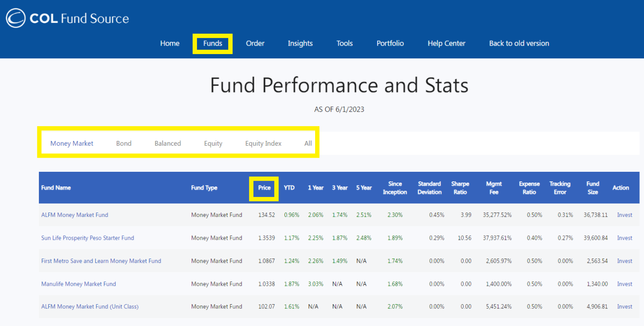Image resolution: width=644 pixels, height=326 pixels.
Task: Click the since inception value 2.07%
Action: coord(395,307)
